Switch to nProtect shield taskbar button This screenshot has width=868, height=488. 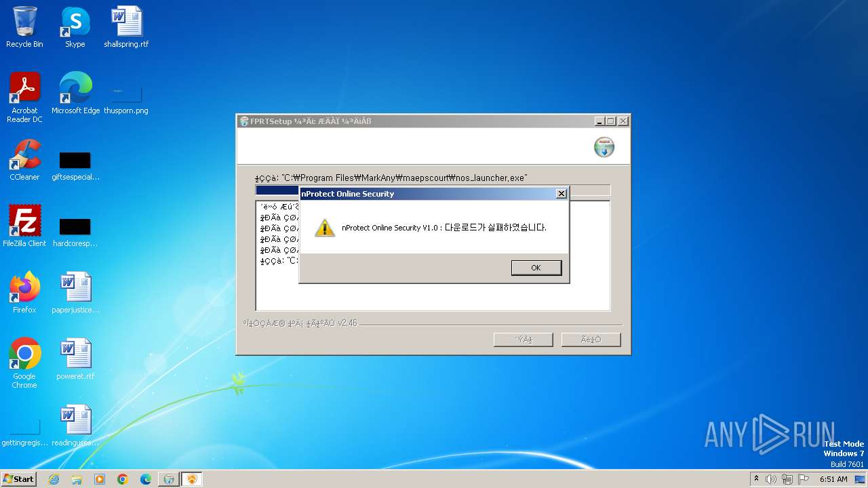192,479
